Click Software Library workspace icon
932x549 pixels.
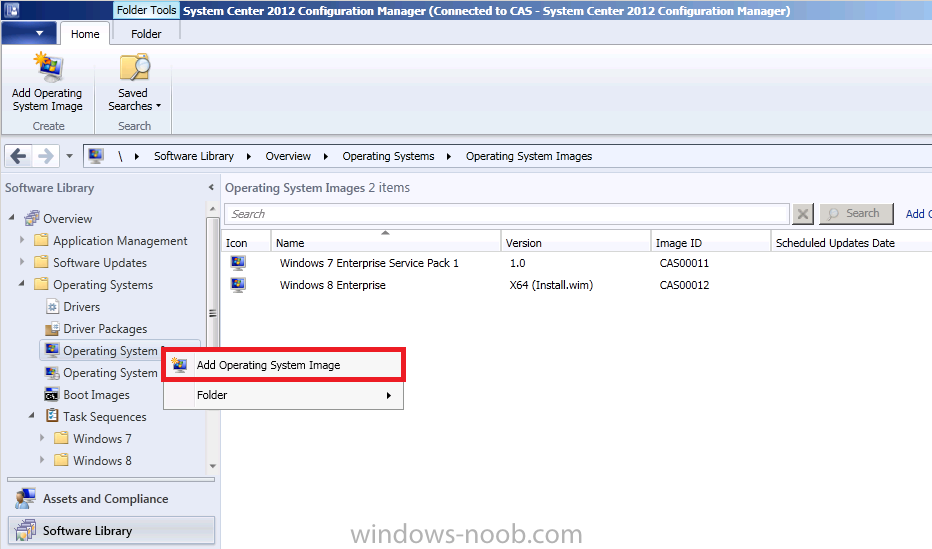tap(25, 530)
